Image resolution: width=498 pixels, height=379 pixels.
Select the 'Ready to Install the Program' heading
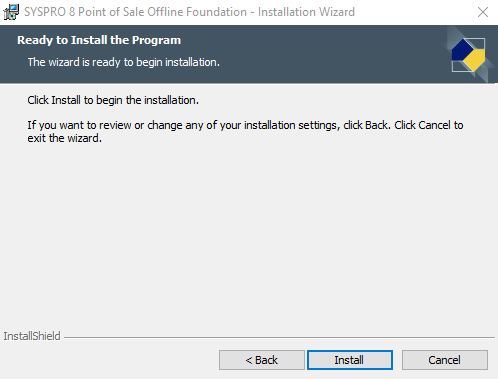click(99, 40)
